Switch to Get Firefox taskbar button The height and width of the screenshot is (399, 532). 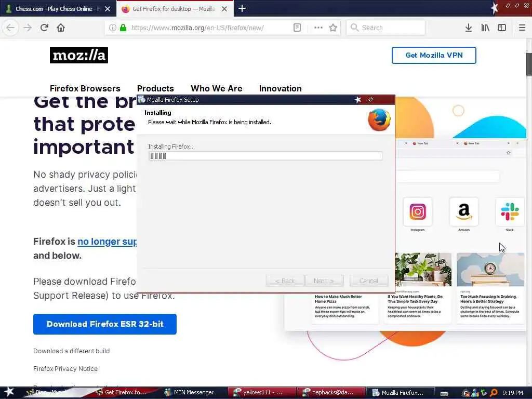125,393
